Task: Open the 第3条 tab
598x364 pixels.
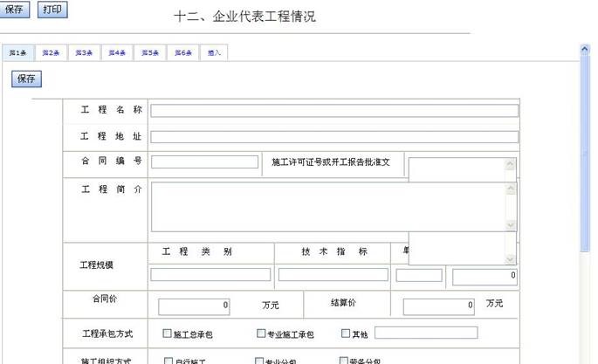Action: pos(84,53)
